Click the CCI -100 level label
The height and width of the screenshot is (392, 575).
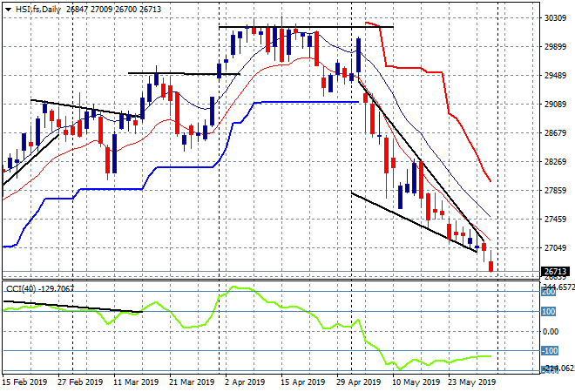tap(550, 351)
